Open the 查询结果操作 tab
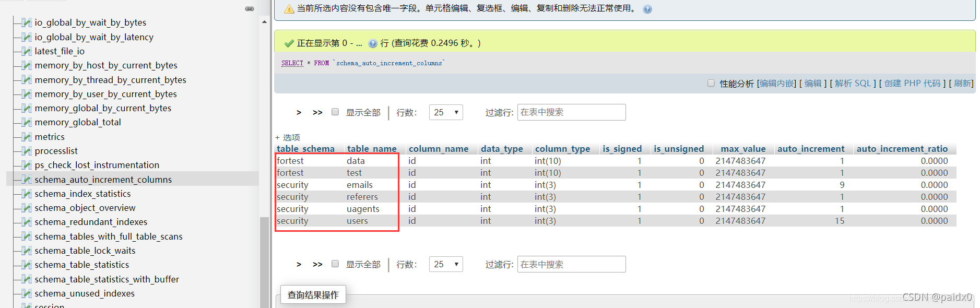Image resolution: width=980 pixels, height=308 pixels. [x=313, y=295]
